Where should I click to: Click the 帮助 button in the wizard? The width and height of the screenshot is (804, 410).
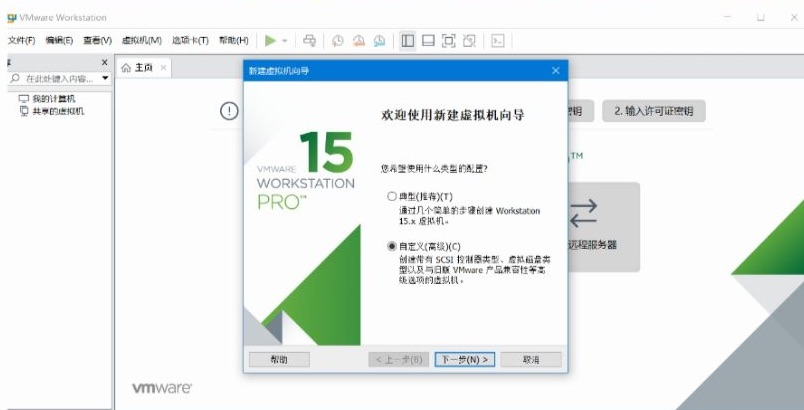279,359
